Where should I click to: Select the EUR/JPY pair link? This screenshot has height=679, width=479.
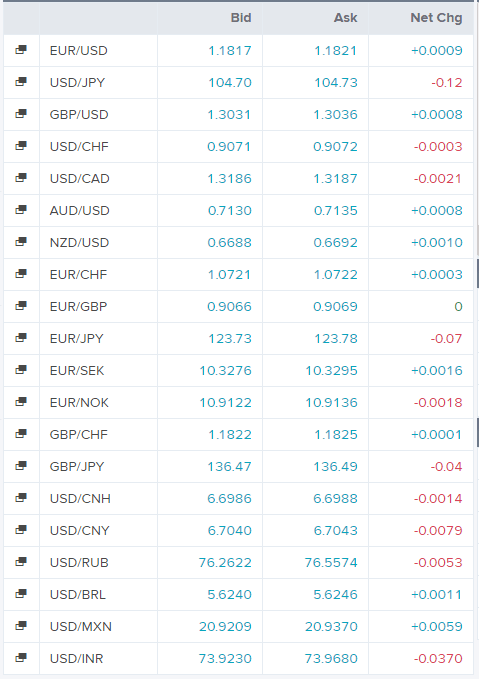77,338
